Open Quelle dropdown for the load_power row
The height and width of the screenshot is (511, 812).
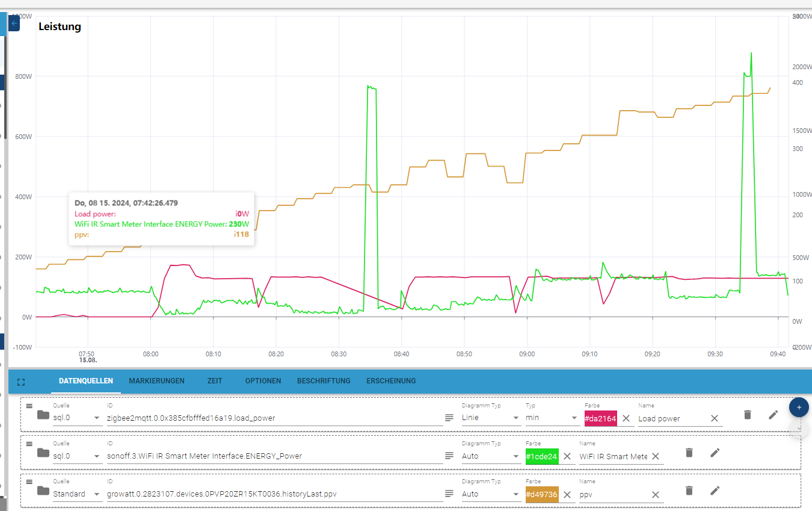78,418
